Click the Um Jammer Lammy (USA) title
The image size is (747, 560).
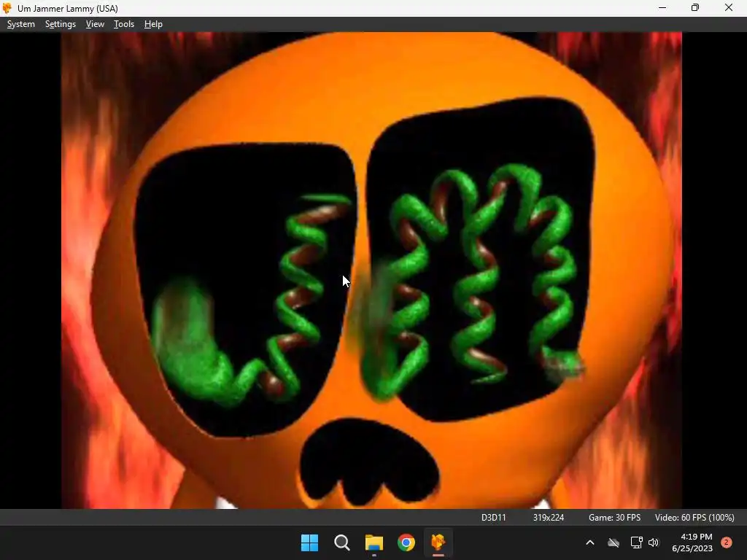pos(68,9)
